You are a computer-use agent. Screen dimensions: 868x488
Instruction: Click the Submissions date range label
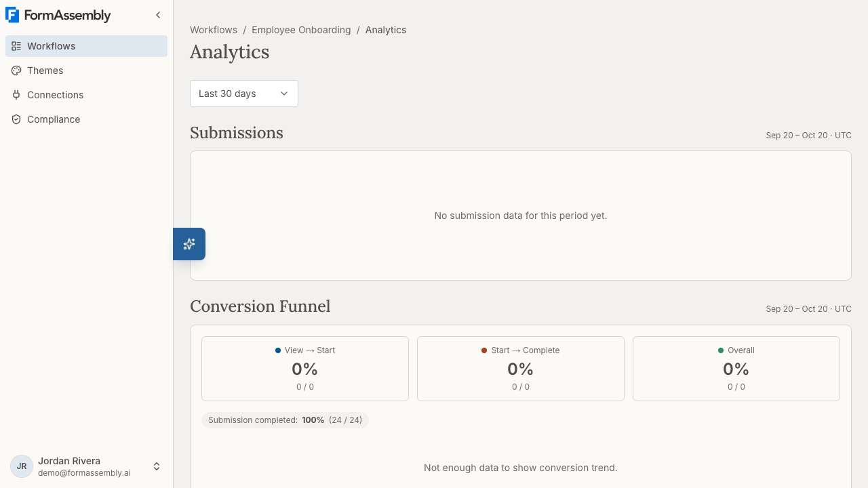coord(808,136)
